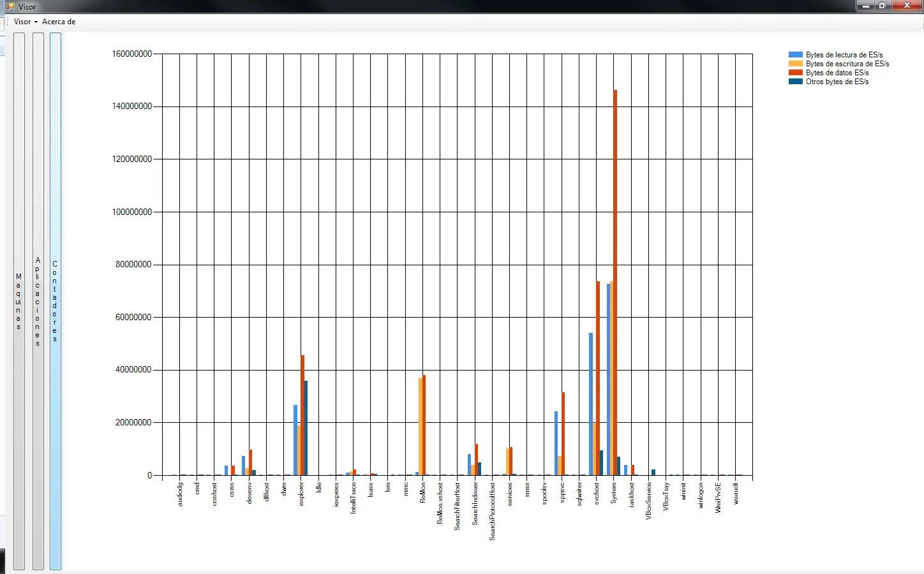Close the Visor window
Viewport: 924px width, 574px height.
tap(907, 6)
